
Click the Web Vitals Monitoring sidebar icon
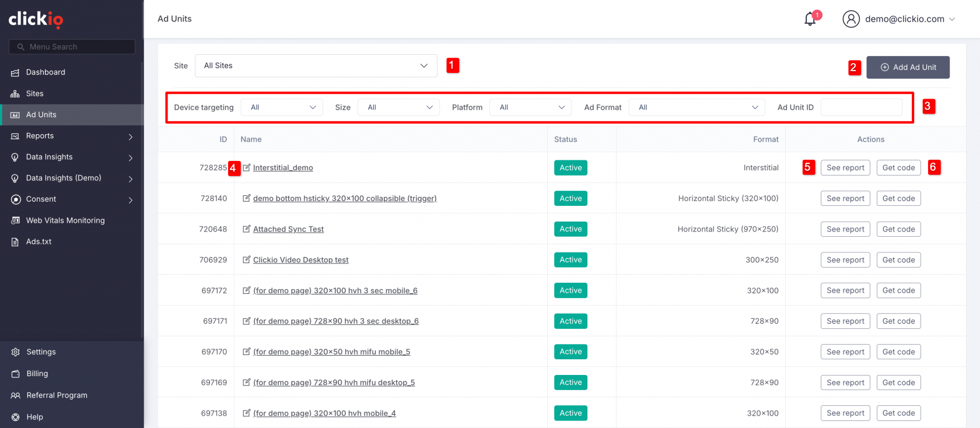pos(15,220)
